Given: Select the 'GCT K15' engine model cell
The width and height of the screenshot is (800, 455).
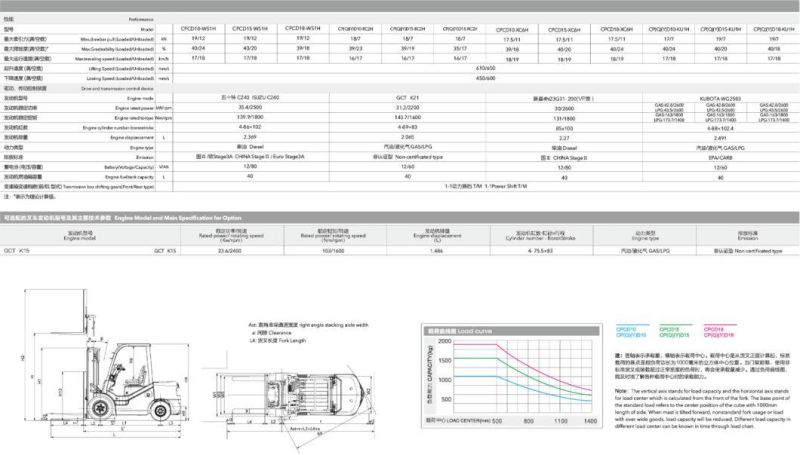Looking at the screenshot, I should tap(165, 251).
